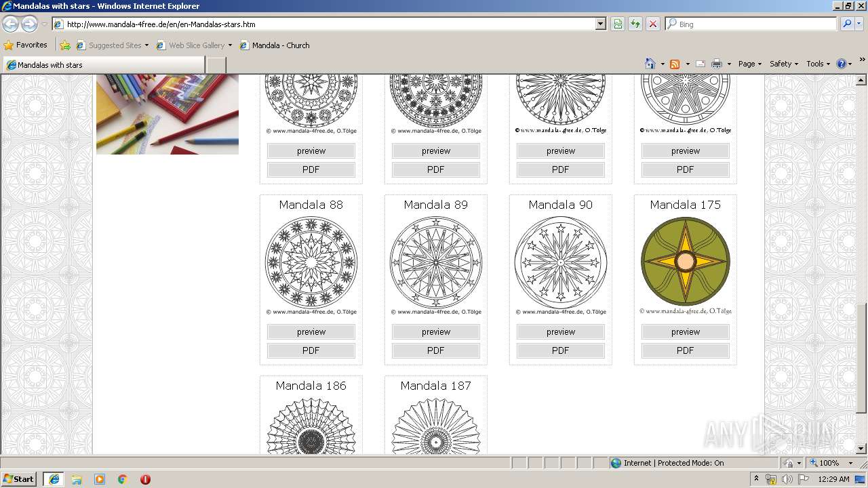
Task: Click PDF button under Mandala 175
Action: pyautogui.click(x=686, y=350)
